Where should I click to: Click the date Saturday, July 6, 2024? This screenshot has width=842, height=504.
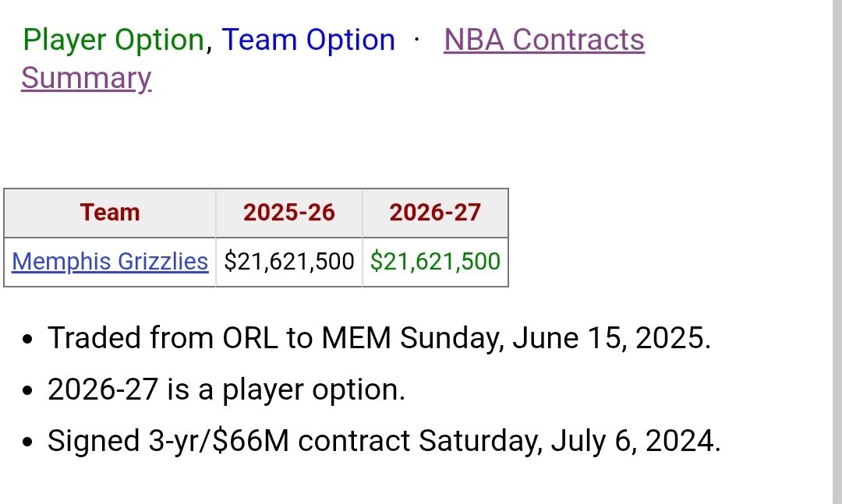(569, 441)
